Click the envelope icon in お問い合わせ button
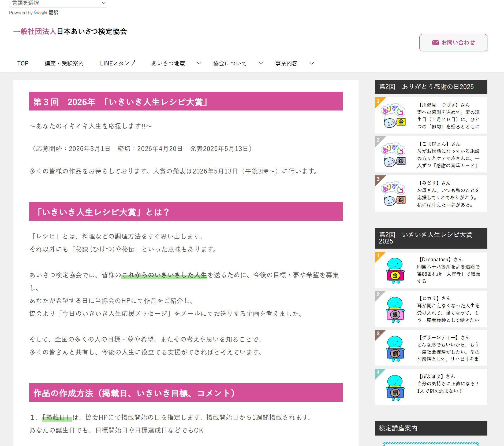The width and height of the screenshot is (504, 446). (435, 42)
